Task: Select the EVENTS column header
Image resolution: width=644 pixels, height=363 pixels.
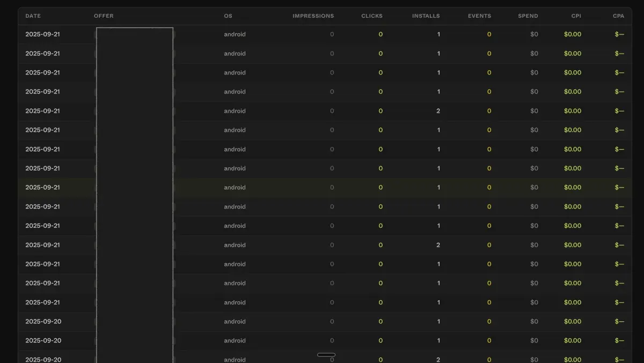Action: point(479,16)
